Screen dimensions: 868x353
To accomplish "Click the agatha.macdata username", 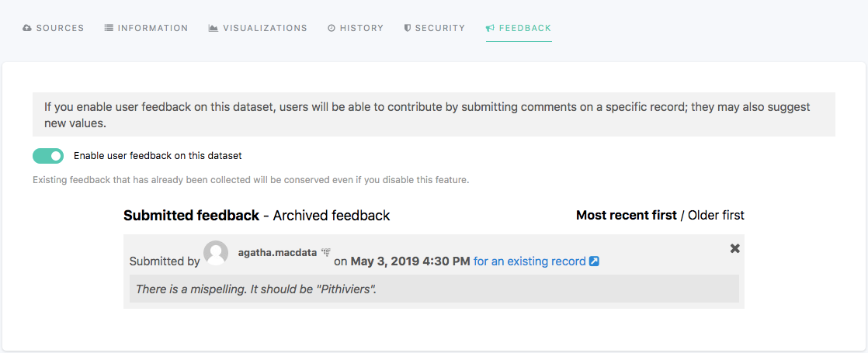I will point(277,253).
